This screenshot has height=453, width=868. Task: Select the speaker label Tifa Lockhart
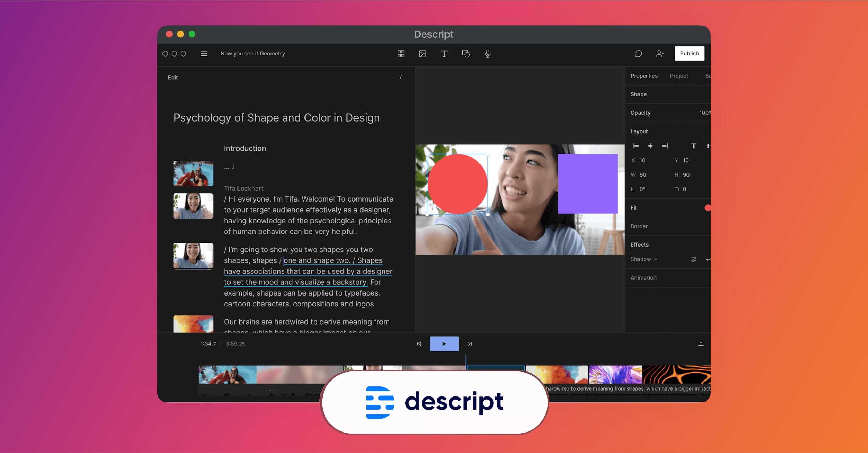point(243,188)
